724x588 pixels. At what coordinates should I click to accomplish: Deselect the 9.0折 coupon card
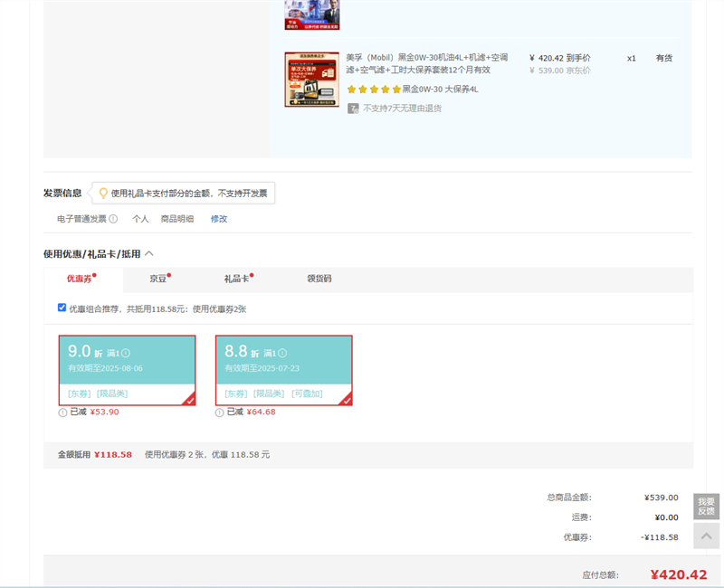[127, 370]
